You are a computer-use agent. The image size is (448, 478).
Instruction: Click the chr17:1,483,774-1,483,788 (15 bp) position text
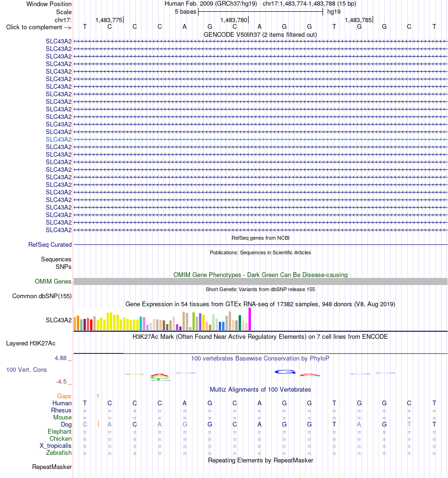tap(309, 4)
